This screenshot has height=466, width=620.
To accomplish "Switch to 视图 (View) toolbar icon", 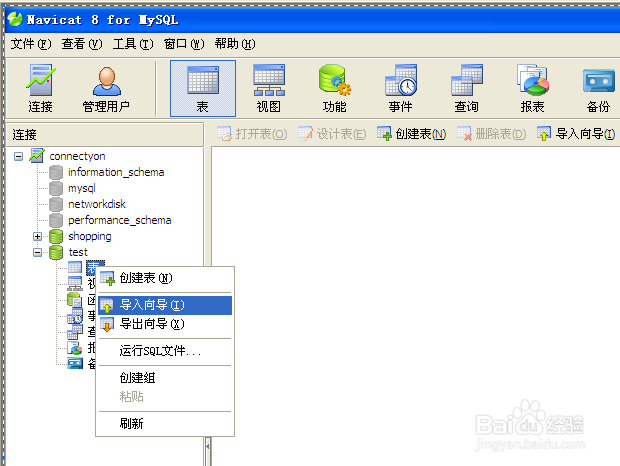I will pyautogui.click(x=269, y=89).
